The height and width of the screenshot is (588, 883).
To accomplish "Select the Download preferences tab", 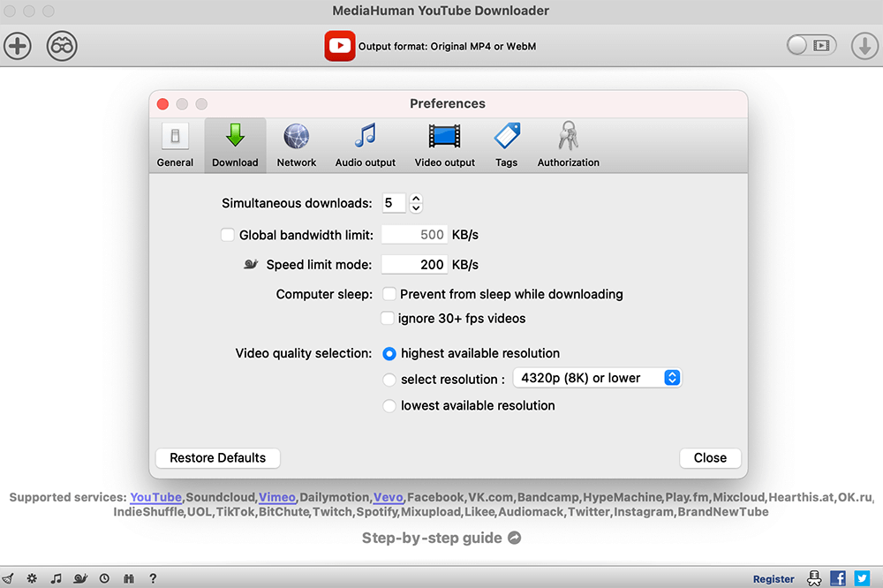I will click(x=236, y=146).
